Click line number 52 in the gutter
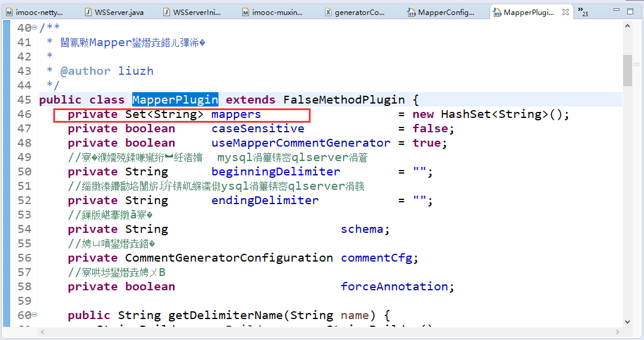 pos(24,201)
